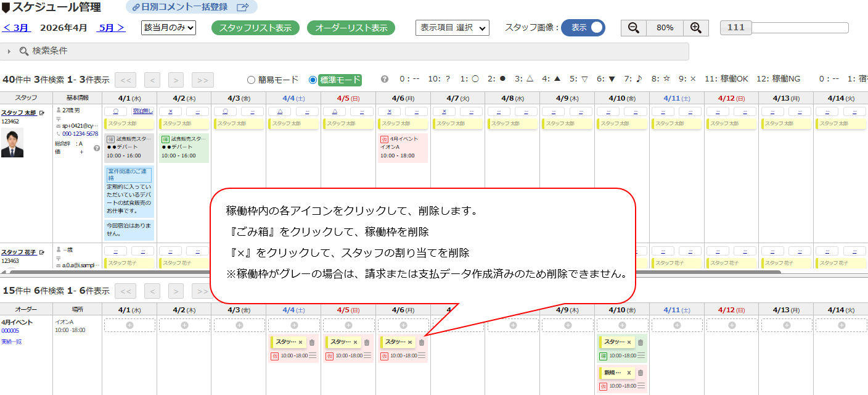Click the trash icon on 4/10 新規 slot
The image size is (868, 395).
pyautogui.click(x=641, y=373)
